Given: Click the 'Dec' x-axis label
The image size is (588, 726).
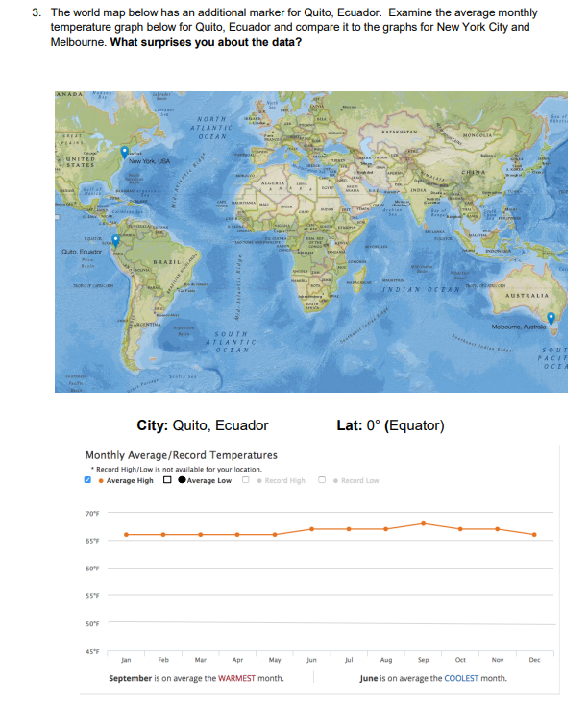Looking at the screenshot, I should coord(534,660).
